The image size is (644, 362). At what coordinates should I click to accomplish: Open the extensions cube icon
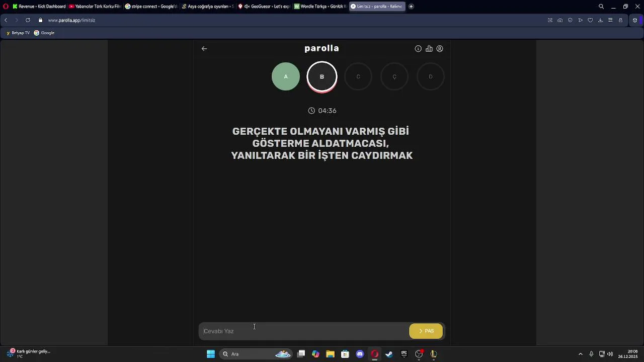635,20
